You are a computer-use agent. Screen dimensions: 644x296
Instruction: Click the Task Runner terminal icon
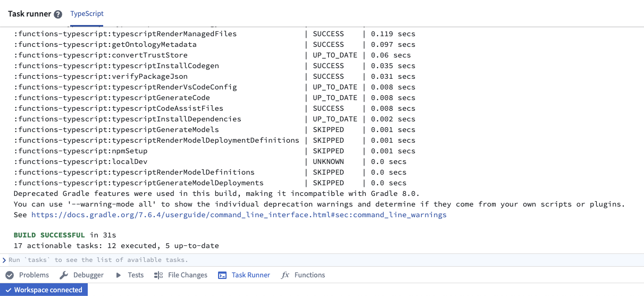[222, 275]
